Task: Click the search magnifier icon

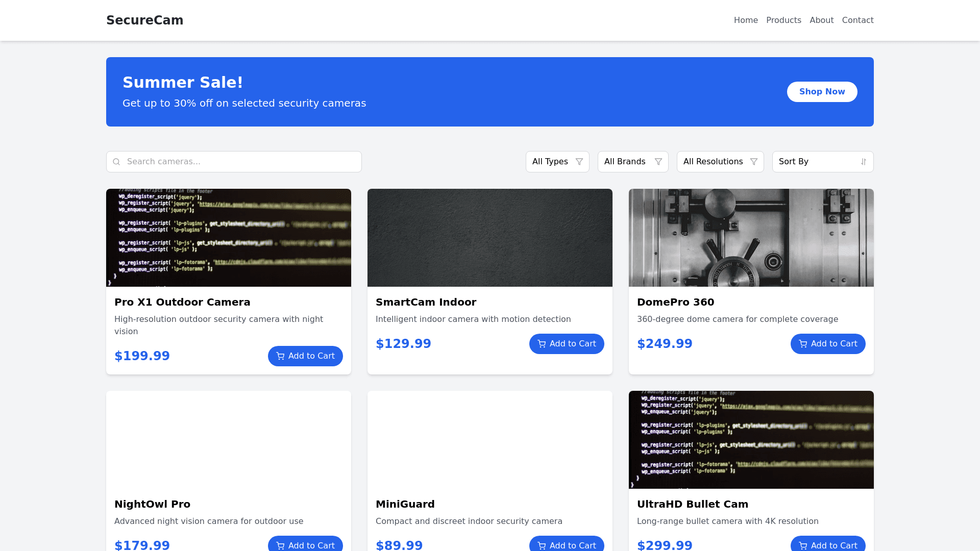Action: pyautogui.click(x=116, y=162)
